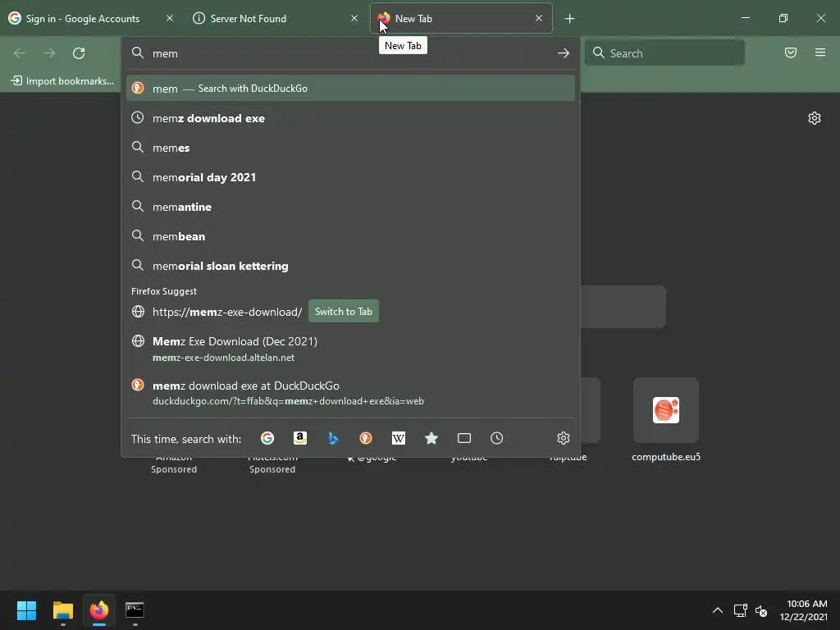Open new tab page settings gear
Viewport: 840px width, 630px height.
click(815, 118)
